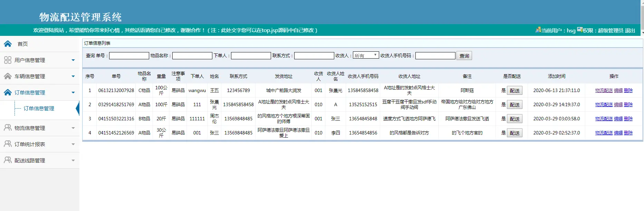Click order number 04151452126569 cell
This screenshot has height=211, width=644.
coord(116,133)
